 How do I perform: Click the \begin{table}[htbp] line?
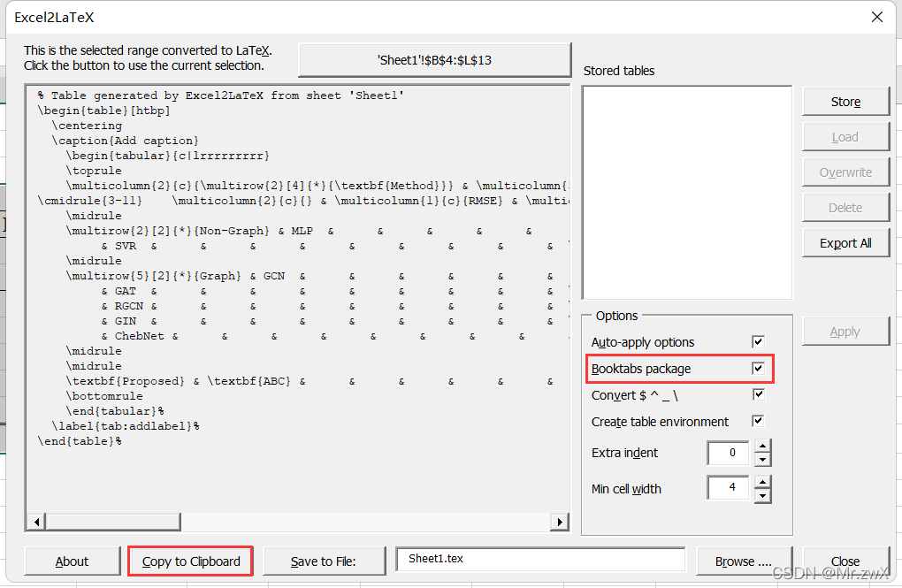point(103,111)
